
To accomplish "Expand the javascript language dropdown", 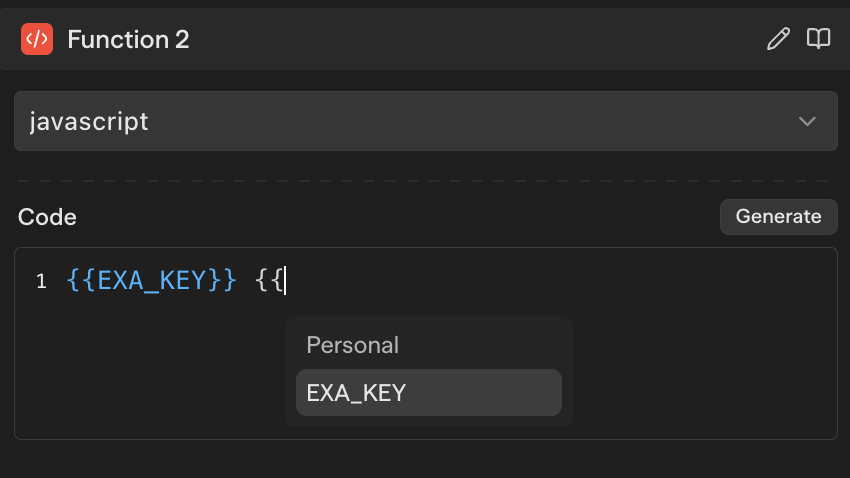I will click(425, 121).
